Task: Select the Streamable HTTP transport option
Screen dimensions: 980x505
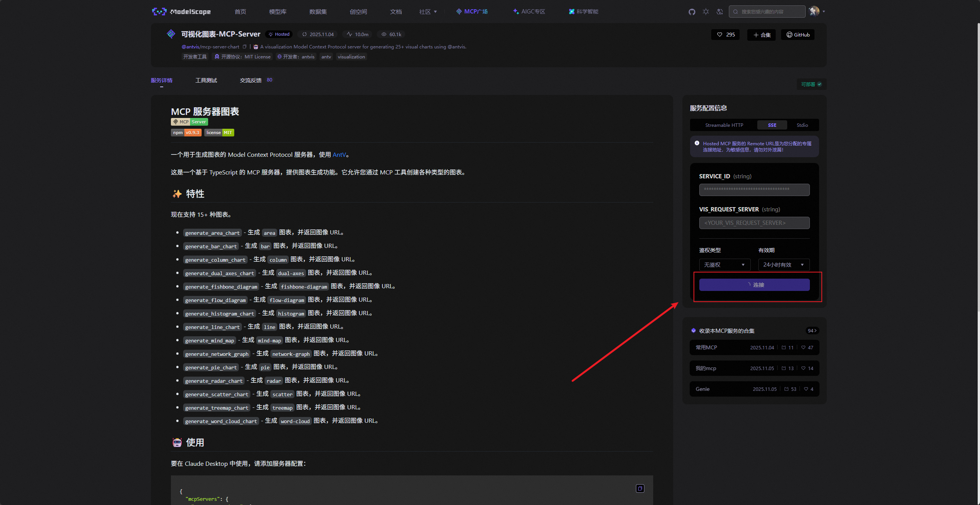Action: [x=724, y=125]
